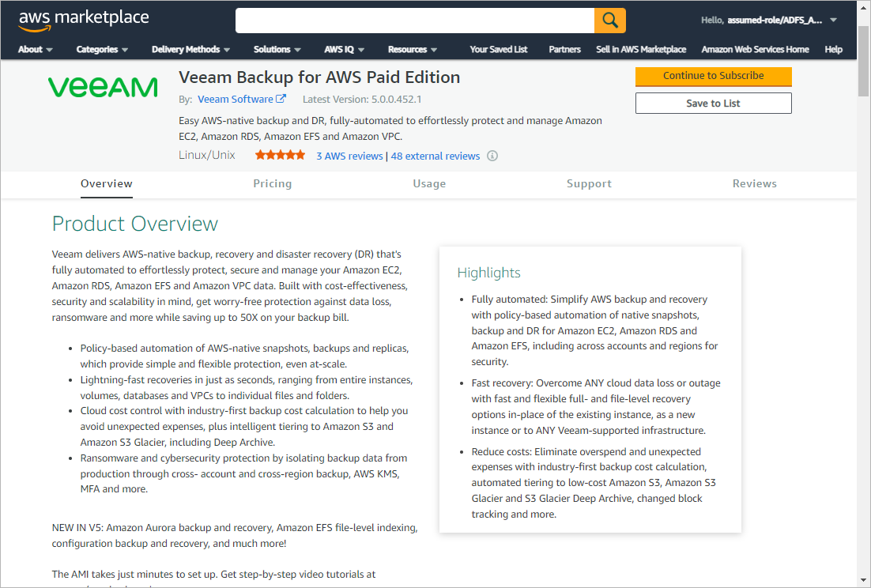The image size is (871, 588).
Task: Click the Veeam logo image
Action: click(x=103, y=87)
